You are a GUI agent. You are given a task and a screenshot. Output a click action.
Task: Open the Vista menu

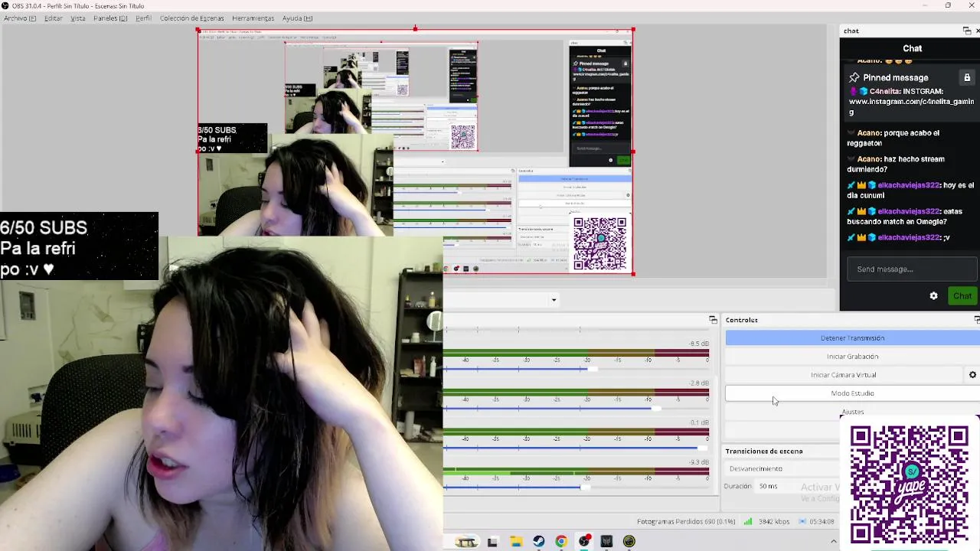click(x=78, y=18)
